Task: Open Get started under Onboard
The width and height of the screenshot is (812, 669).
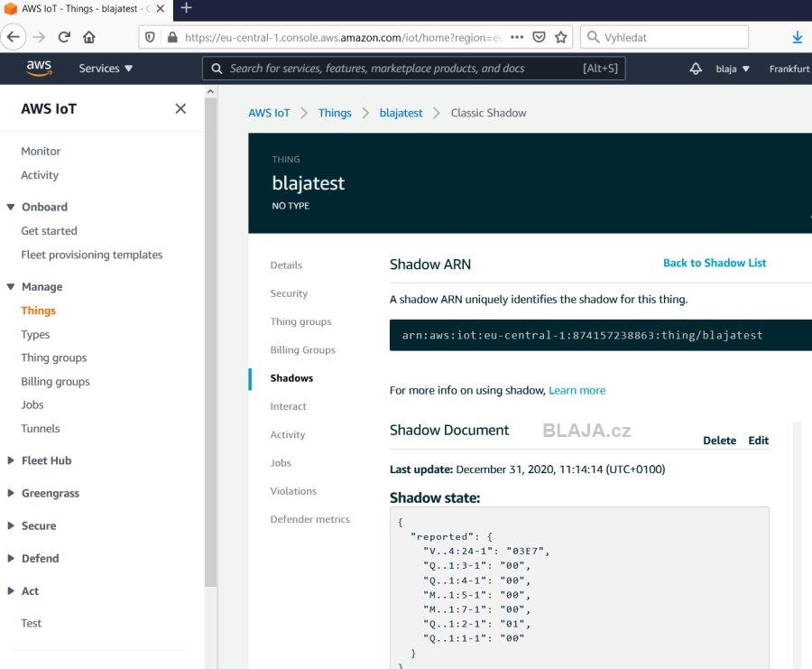Action: tap(49, 230)
